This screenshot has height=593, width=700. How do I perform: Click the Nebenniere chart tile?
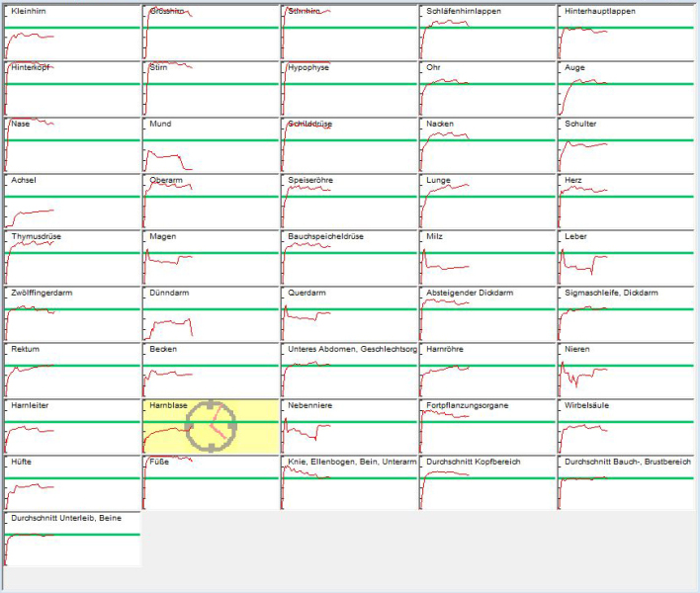click(x=349, y=427)
